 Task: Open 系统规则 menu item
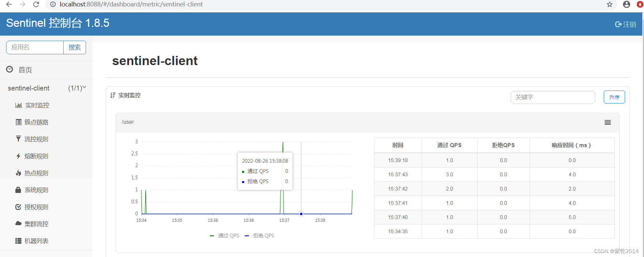click(x=37, y=190)
